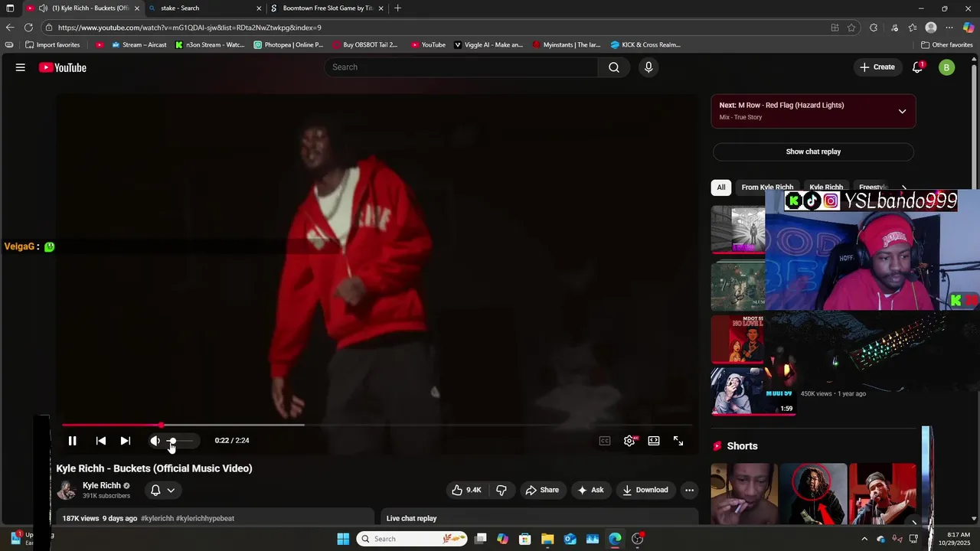Open Kyle Richh channel avatar
Screen dimensions: 980x551
tap(67, 490)
